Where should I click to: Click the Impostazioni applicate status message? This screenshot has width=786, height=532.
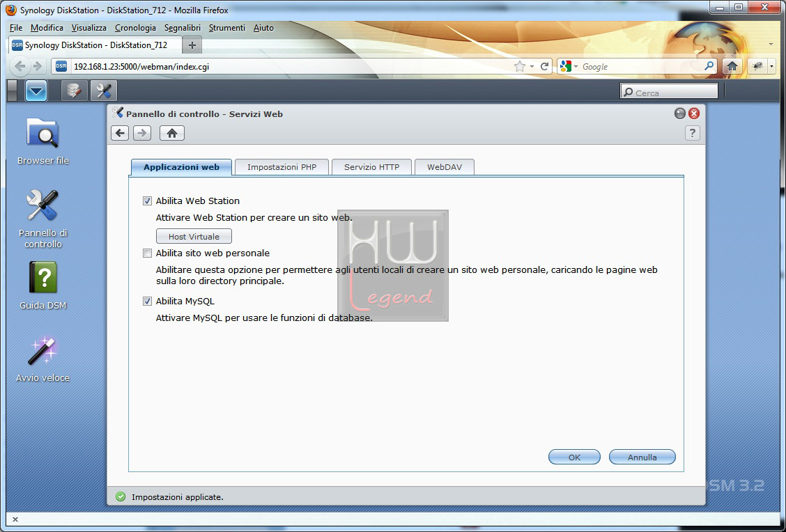pos(178,497)
